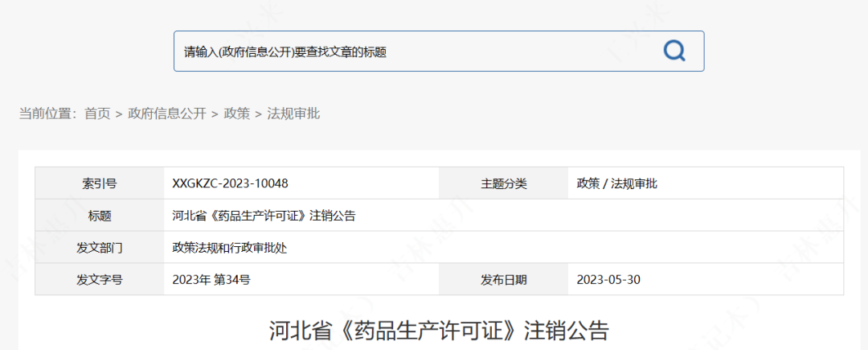The image size is (868, 350).
Task: Click the magnifying glass search icon
Action: (x=674, y=51)
